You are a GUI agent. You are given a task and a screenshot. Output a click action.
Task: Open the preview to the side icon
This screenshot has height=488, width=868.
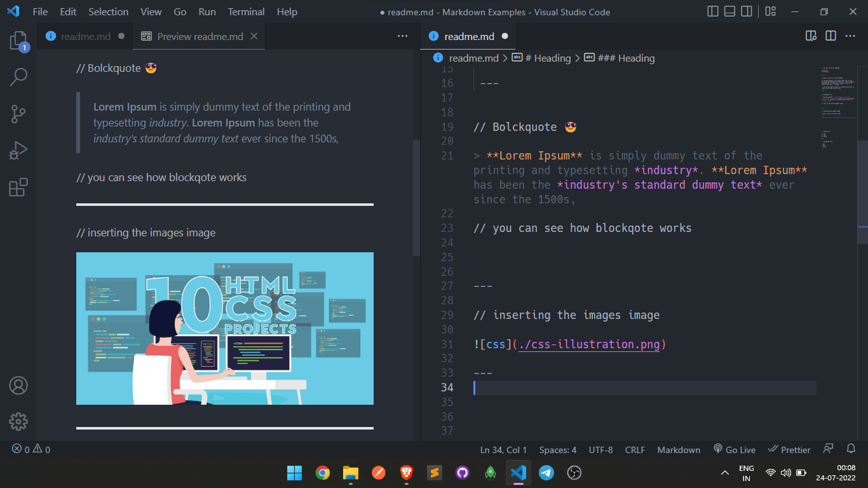pyautogui.click(x=811, y=36)
